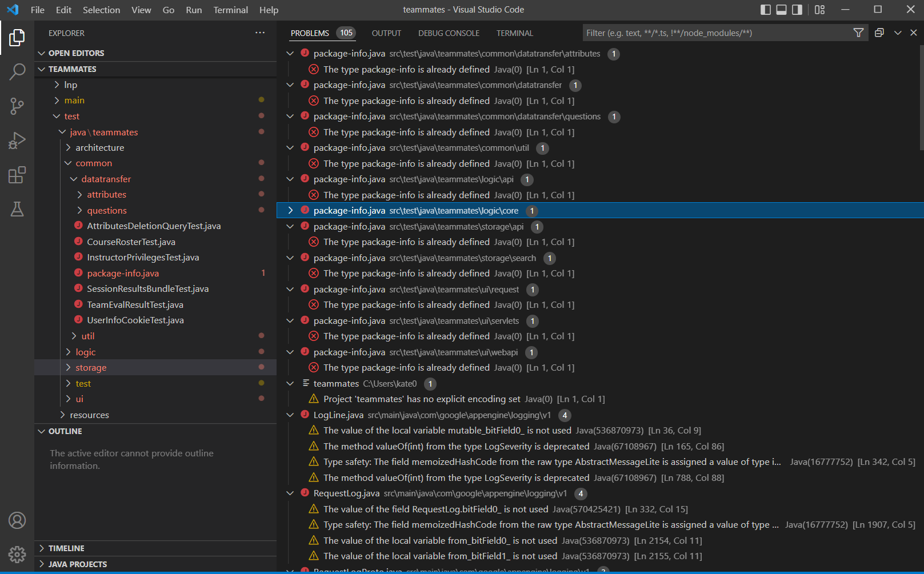Switch to the DEBUG CONSOLE tab
Screen dimensions: 924x574
(x=449, y=33)
